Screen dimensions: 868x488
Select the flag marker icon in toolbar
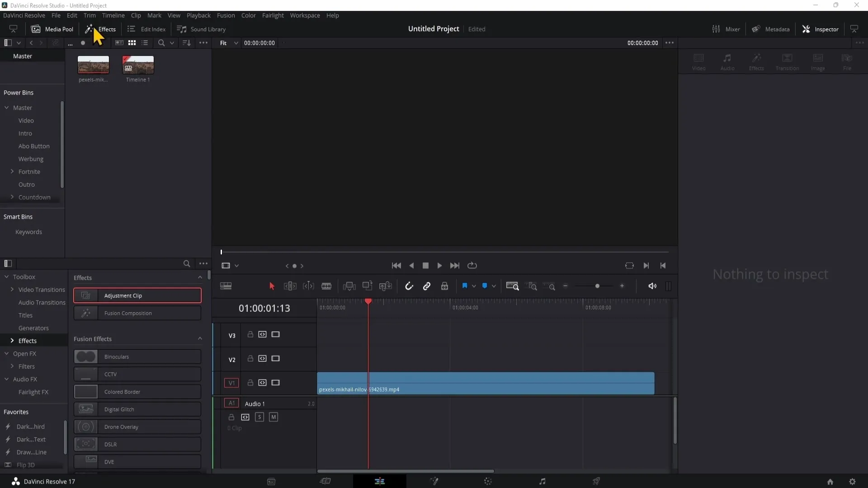point(465,286)
